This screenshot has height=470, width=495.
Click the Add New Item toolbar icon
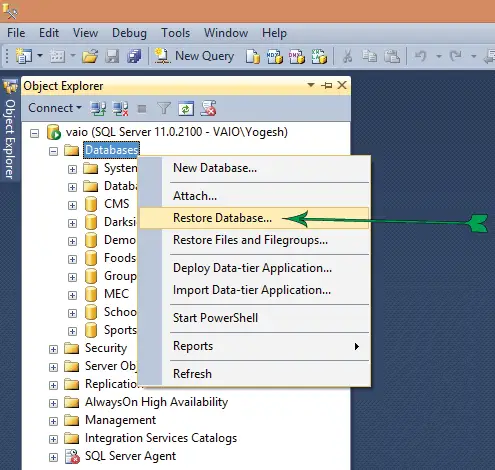[57, 56]
